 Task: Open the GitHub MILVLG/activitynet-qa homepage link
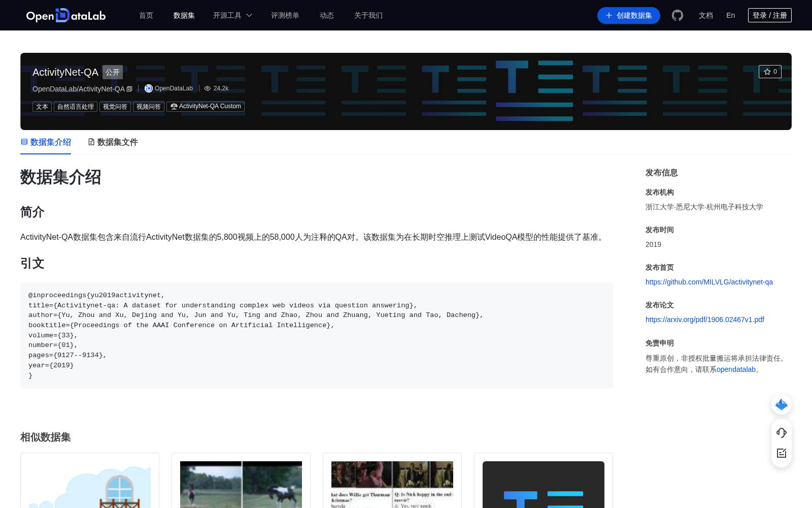click(x=709, y=282)
